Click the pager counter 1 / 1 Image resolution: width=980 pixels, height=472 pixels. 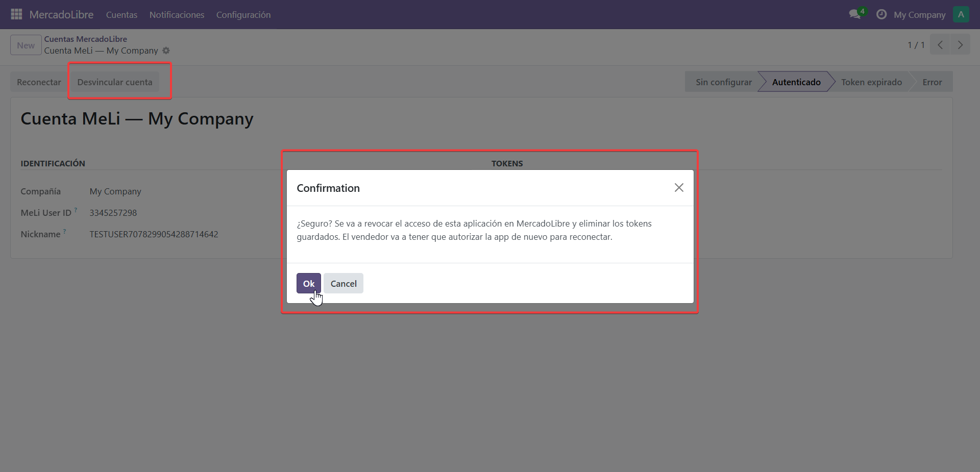(x=916, y=45)
